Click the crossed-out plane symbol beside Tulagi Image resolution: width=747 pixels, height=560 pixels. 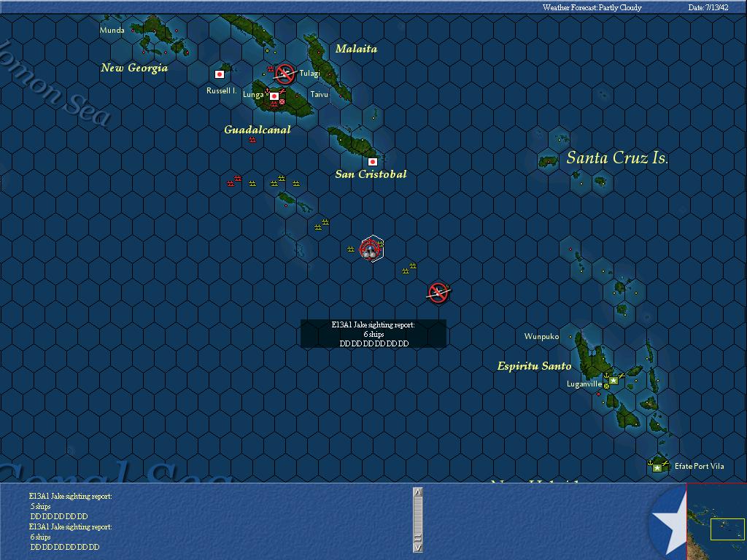pos(285,74)
